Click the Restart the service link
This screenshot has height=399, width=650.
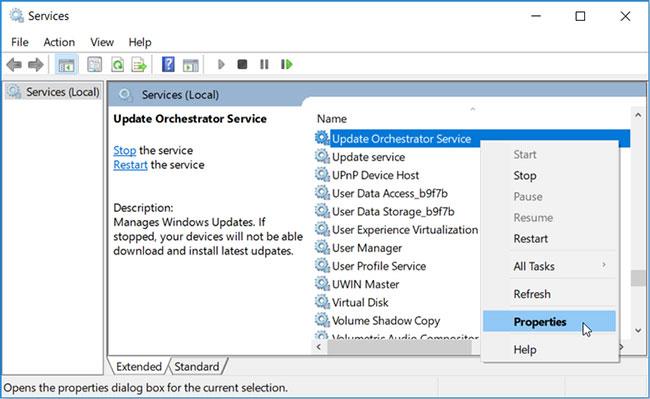130,164
